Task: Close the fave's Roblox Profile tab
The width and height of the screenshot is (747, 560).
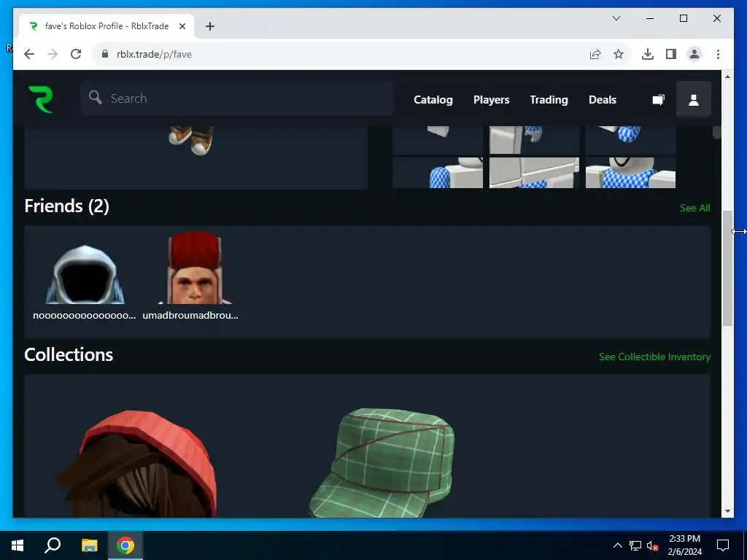Action: [182, 26]
